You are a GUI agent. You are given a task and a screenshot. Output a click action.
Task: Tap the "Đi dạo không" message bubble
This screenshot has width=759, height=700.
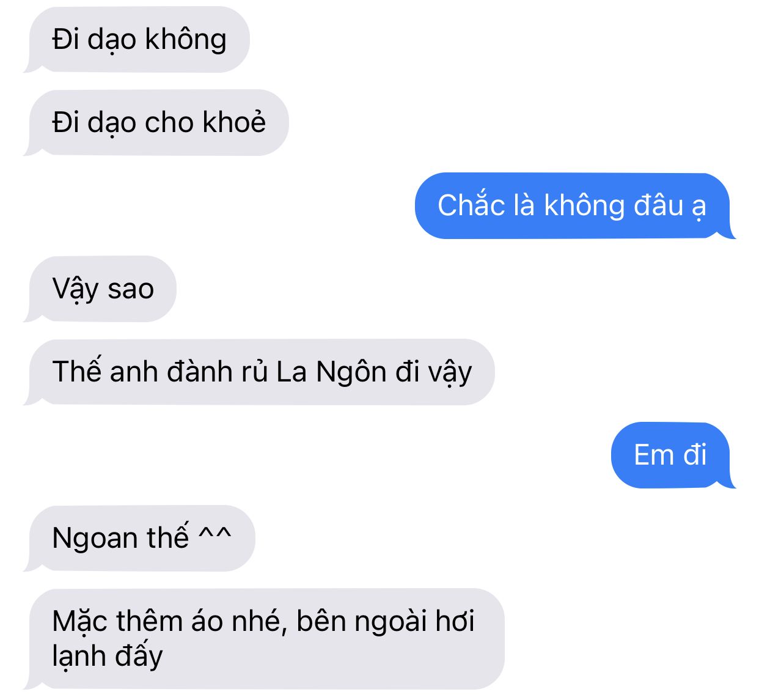pos(139,40)
